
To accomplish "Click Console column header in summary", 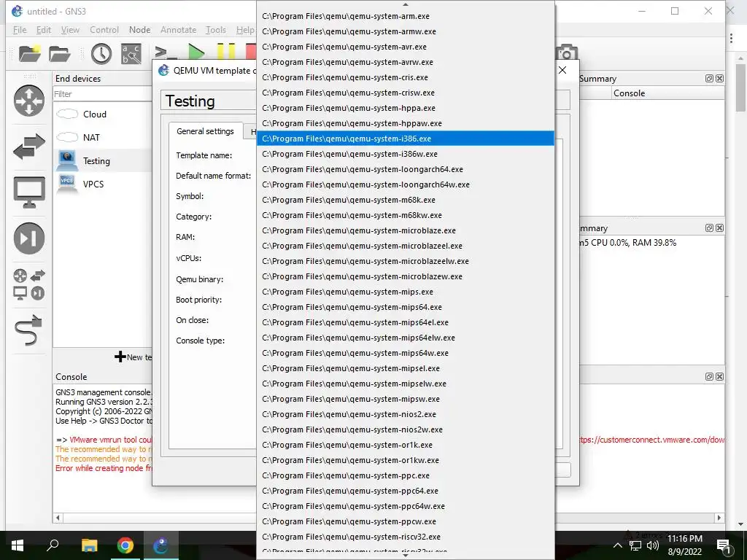I will tap(668, 93).
